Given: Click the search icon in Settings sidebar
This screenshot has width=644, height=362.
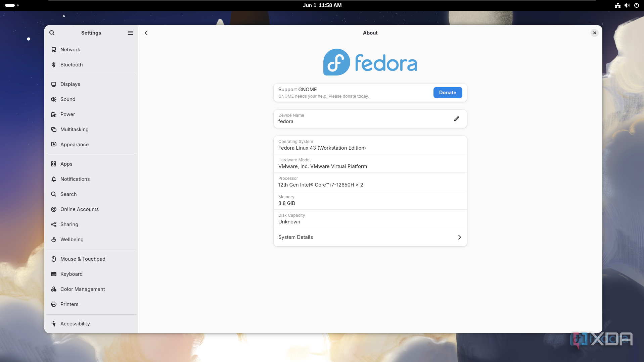Looking at the screenshot, I should (52, 33).
